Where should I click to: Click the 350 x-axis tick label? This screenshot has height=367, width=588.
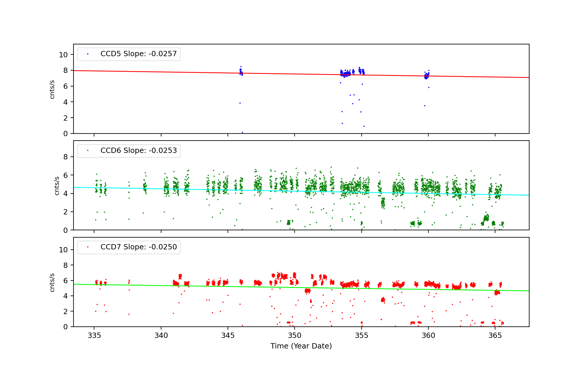[295, 336]
